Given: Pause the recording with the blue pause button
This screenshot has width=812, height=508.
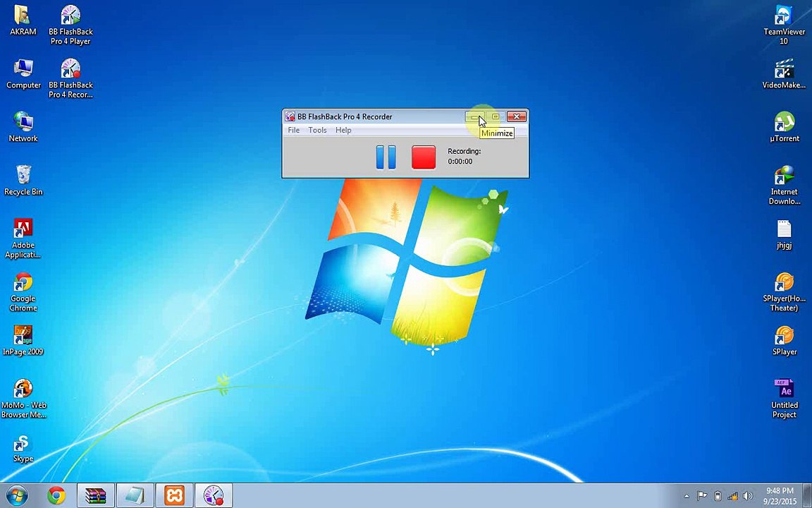Looking at the screenshot, I should 386,157.
